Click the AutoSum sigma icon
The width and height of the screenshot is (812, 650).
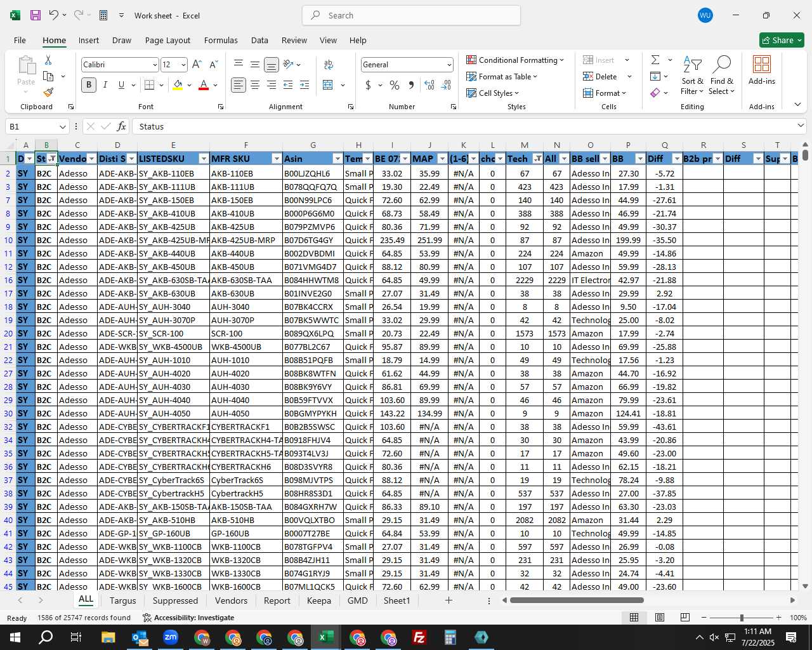(x=655, y=60)
